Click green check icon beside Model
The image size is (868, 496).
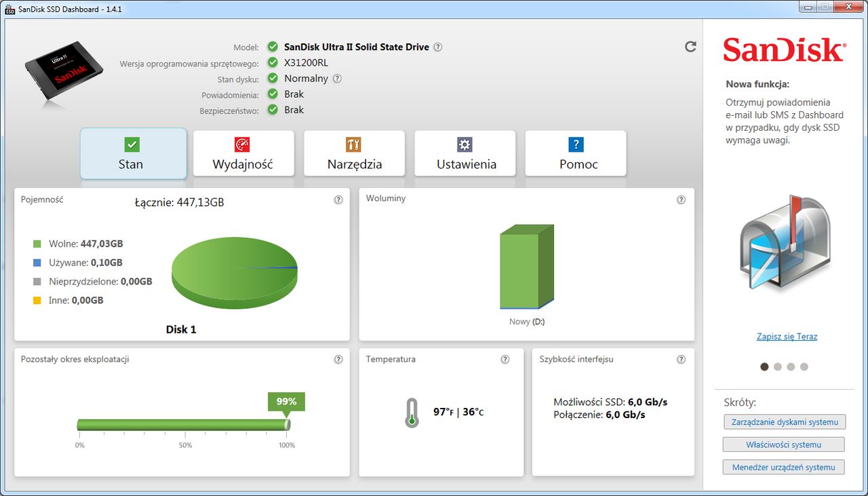pyautogui.click(x=273, y=47)
